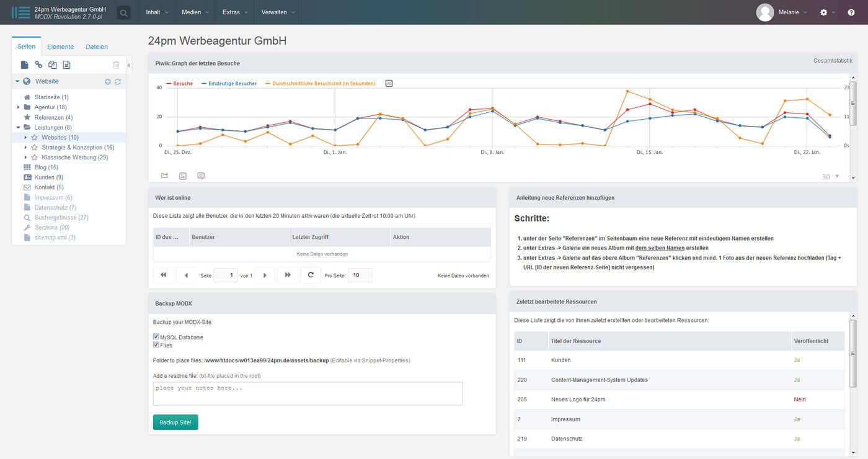This screenshot has width=868, height=459.
Task: Expand Klassische Werbung node
Action: coord(25,158)
